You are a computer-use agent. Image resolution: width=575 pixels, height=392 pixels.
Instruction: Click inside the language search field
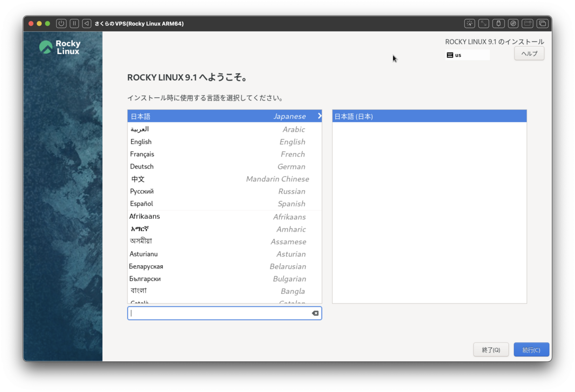220,313
